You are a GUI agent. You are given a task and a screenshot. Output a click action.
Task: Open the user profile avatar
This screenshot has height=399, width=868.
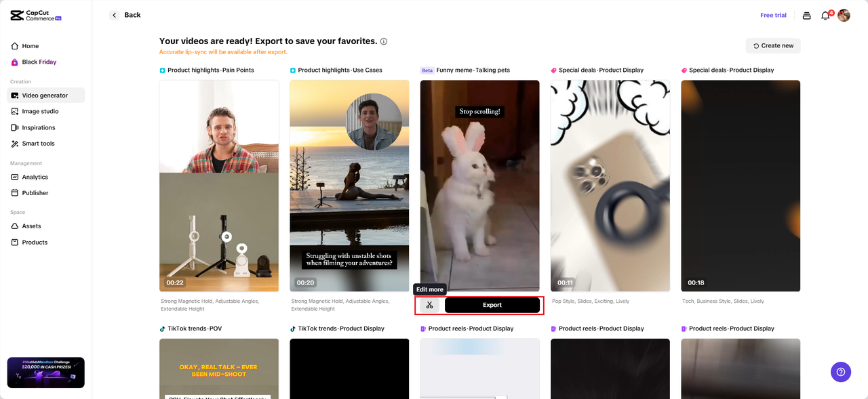click(x=844, y=15)
